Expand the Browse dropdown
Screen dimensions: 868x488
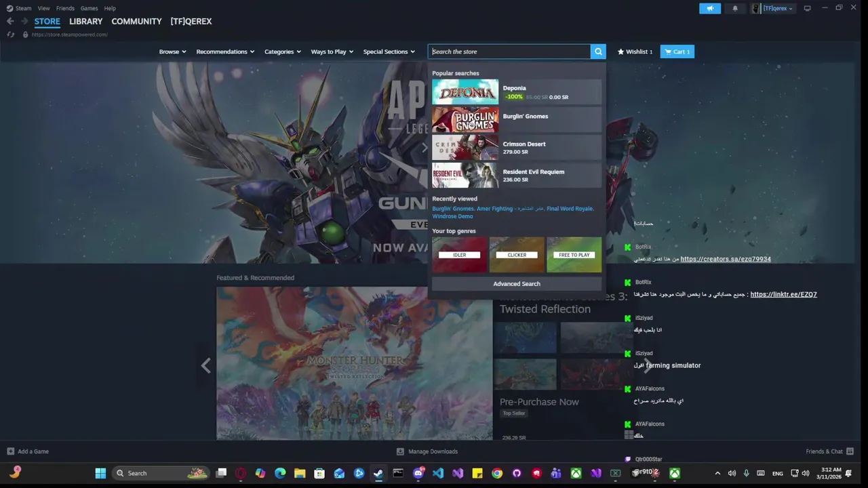coord(172,52)
